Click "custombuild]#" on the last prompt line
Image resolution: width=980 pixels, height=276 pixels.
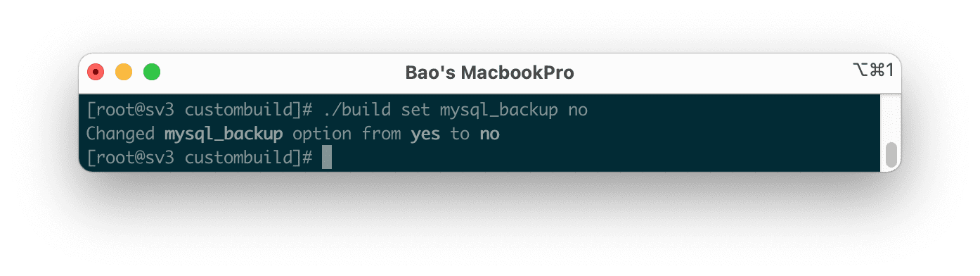pos(248,158)
